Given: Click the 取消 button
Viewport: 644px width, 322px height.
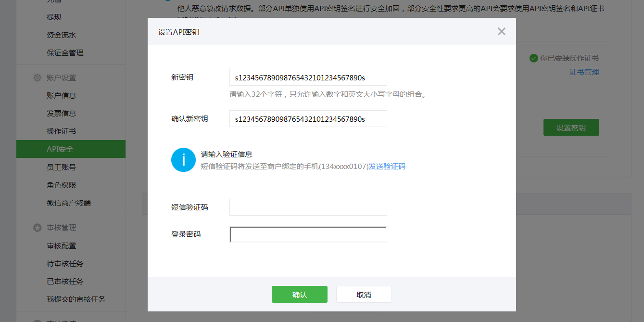Looking at the screenshot, I should (364, 294).
